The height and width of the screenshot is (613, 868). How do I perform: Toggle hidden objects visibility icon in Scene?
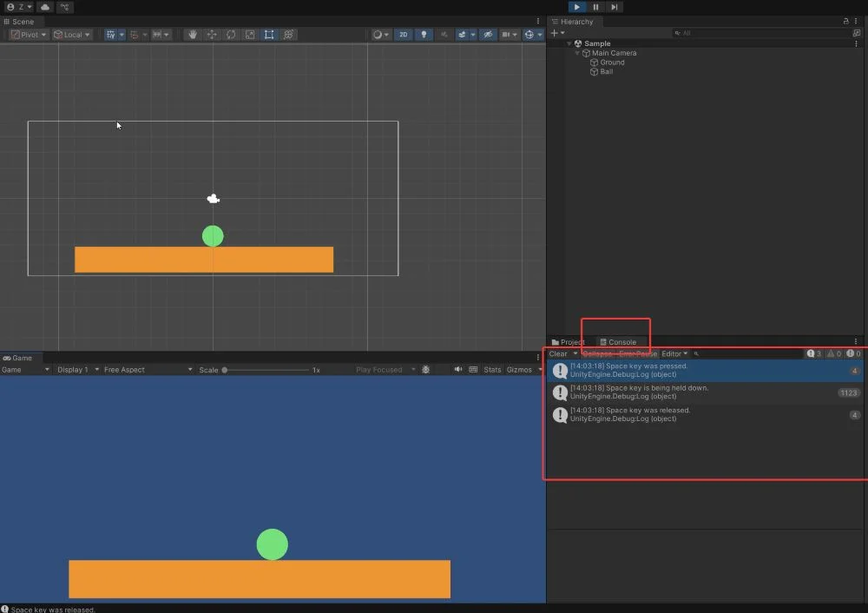coord(488,35)
